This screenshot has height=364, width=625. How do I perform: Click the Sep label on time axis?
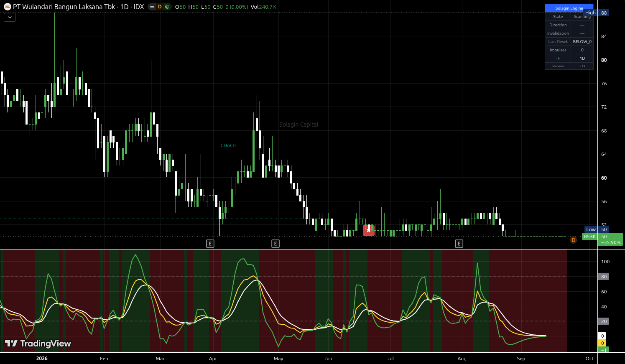tap(521, 359)
